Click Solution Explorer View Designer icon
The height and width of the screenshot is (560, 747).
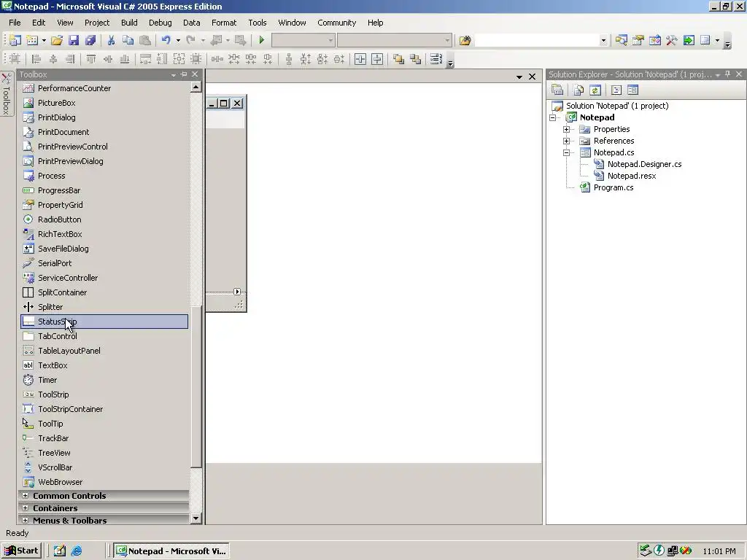(632, 90)
